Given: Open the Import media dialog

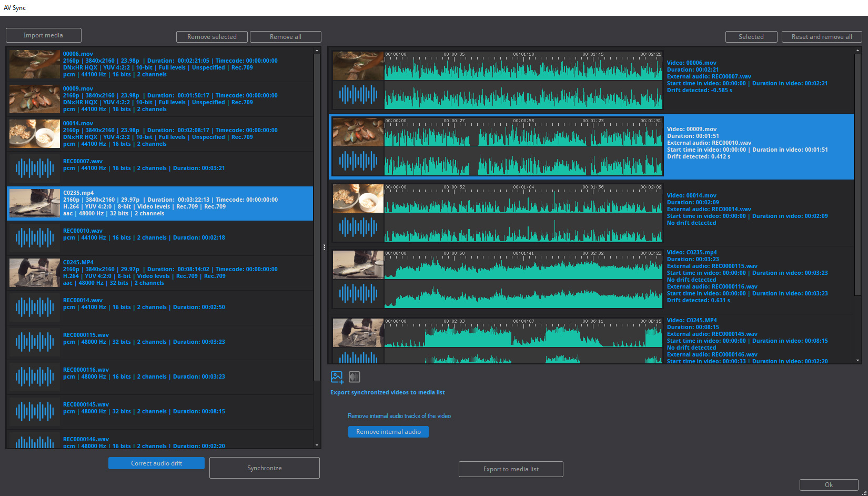Looking at the screenshot, I should tap(43, 35).
